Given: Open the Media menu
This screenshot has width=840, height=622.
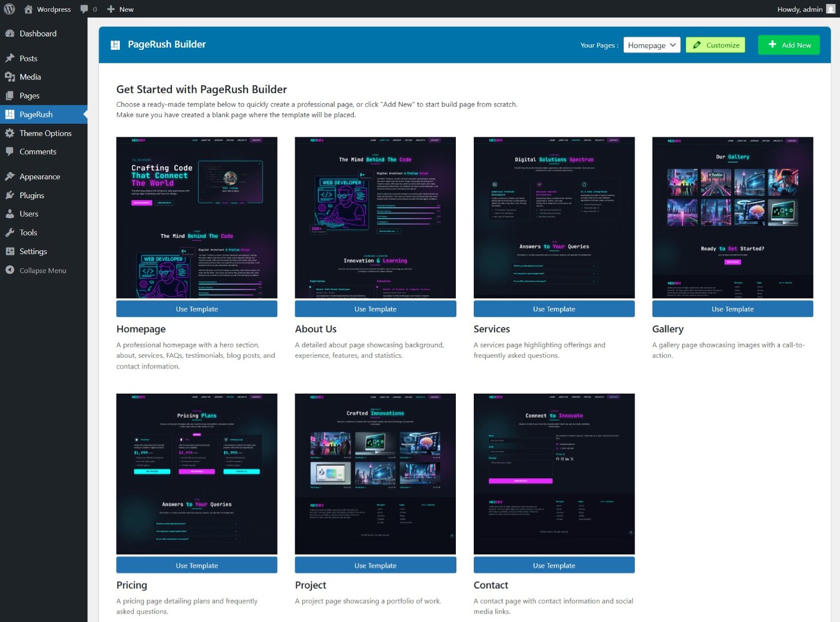Looking at the screenshot, I should click(x=44, y=77).
